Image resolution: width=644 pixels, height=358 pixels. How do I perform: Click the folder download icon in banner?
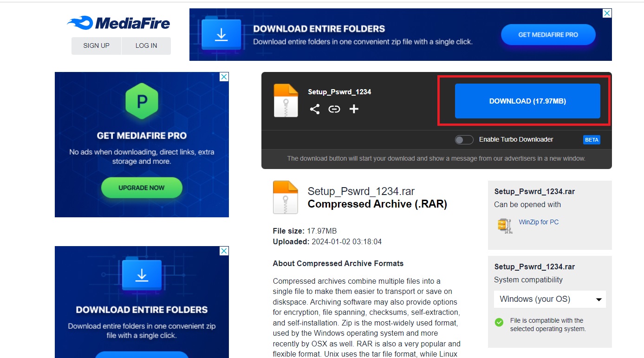221,35
